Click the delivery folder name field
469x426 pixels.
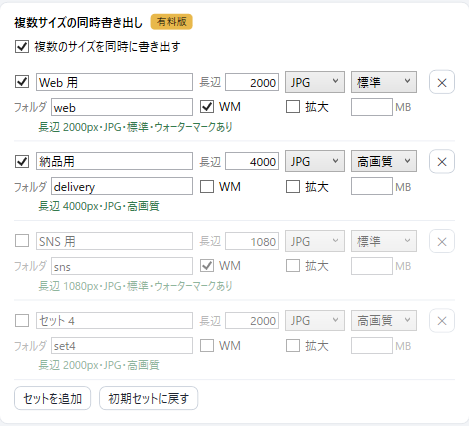(x=122, y=186)
